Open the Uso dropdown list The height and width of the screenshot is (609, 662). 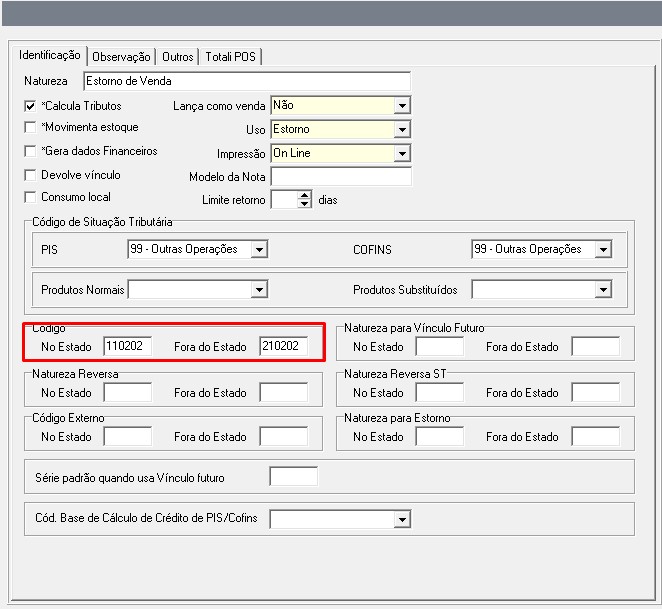coord(402,129)
